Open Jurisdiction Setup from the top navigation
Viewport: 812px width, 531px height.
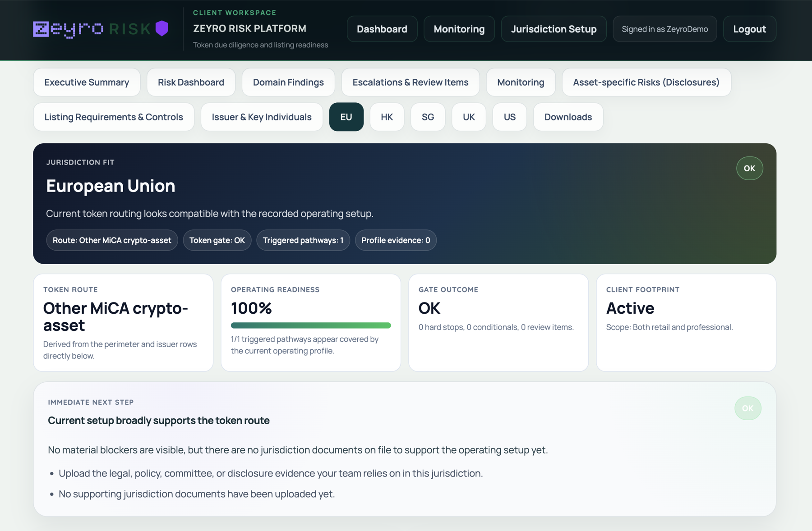click(x=554, y=29)
